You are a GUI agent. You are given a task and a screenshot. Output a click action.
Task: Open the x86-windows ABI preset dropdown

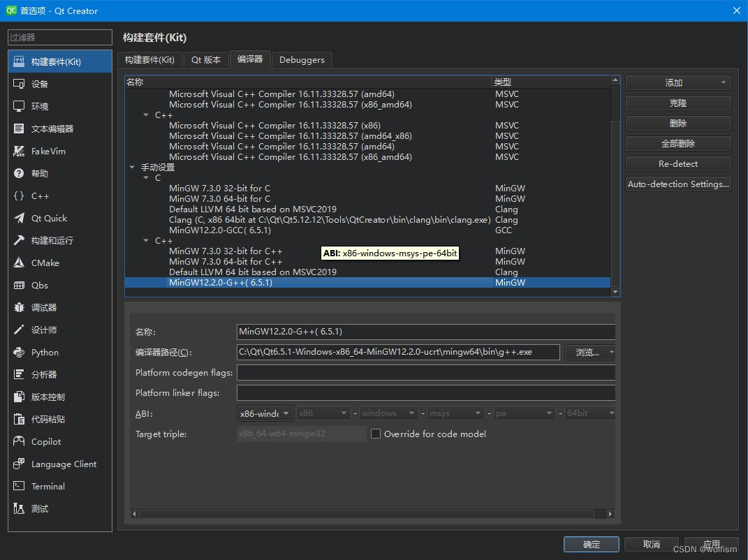click(265, 413)
